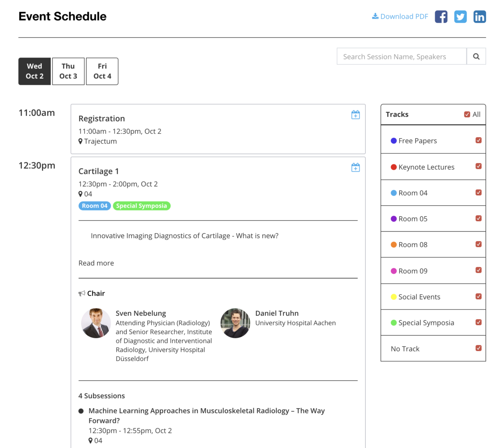Click the blue Room 04 tag
The height and width of the screenshot is (448, 498).
(95, 206)
